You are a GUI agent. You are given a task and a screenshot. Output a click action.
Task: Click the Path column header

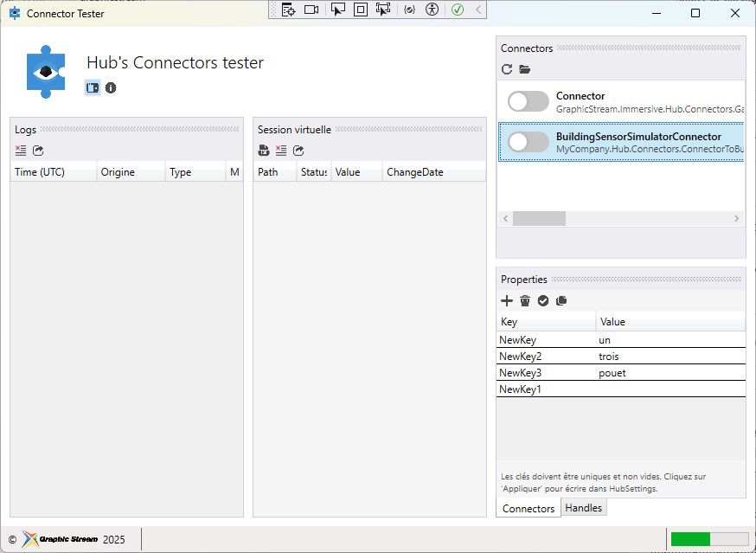[x=275, y=172]
